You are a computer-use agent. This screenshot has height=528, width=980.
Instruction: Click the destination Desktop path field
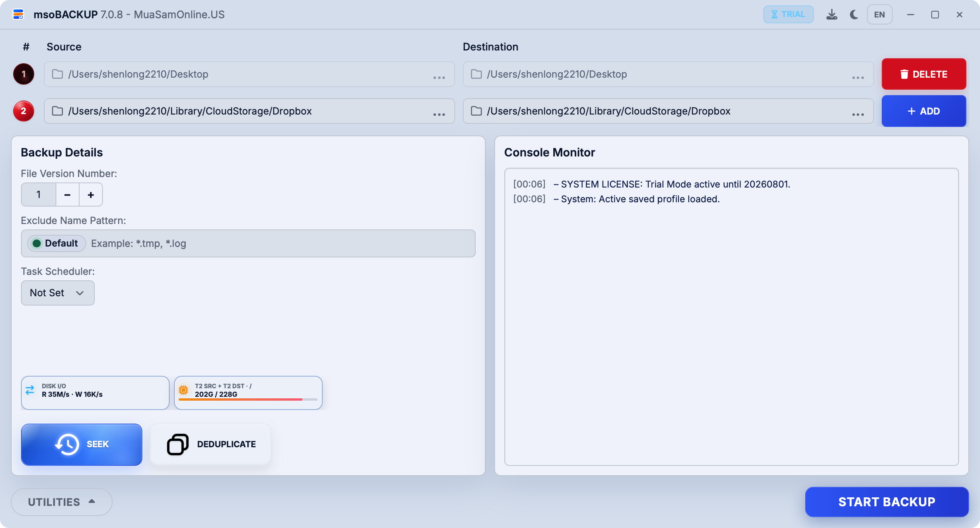click(x=668, y=74)
